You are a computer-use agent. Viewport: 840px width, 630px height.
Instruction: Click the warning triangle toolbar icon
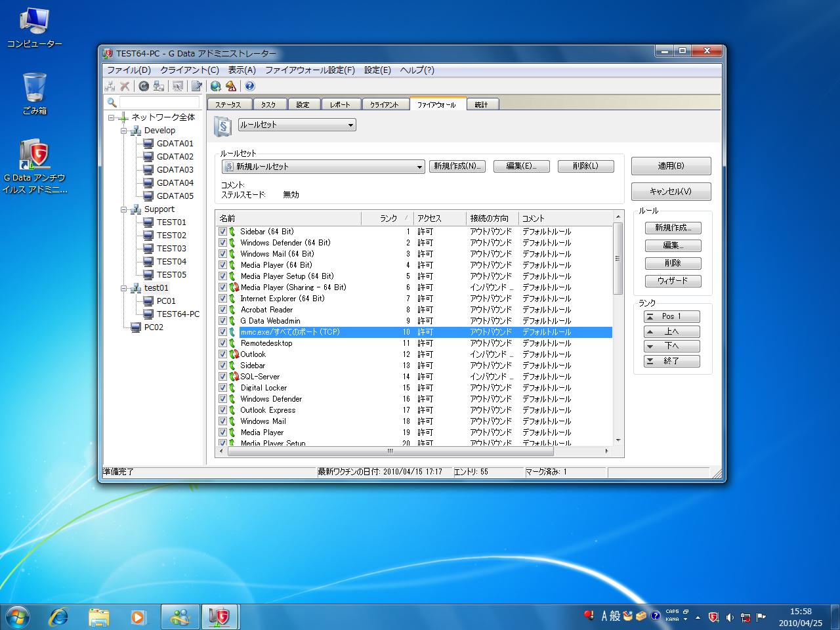coord(230,86)
